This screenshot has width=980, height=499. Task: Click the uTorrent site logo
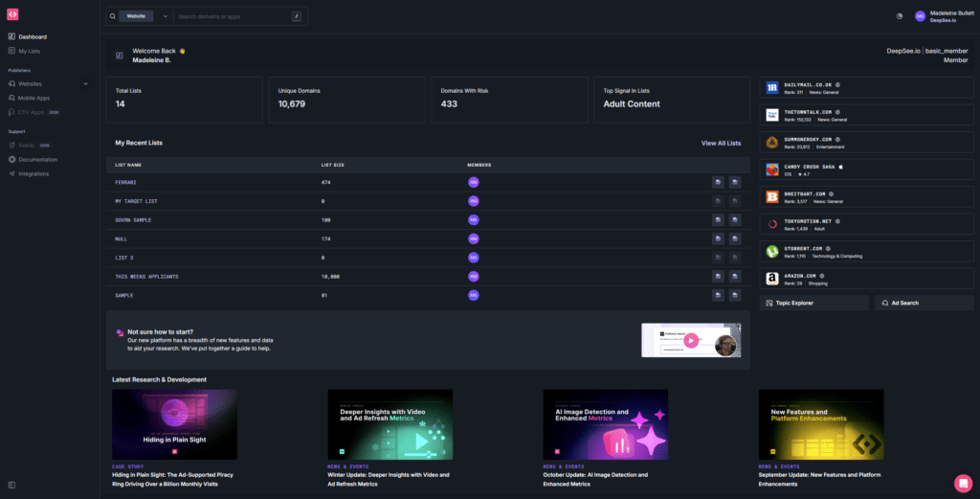772,251
